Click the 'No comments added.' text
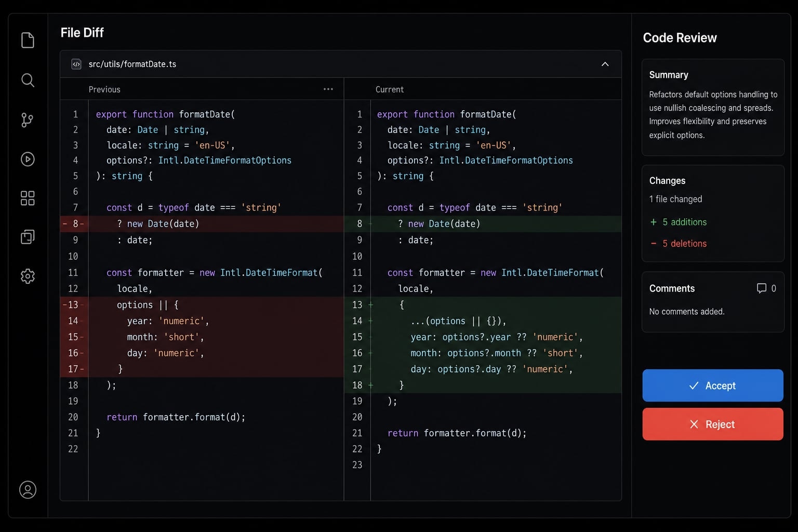 [686, 311]
